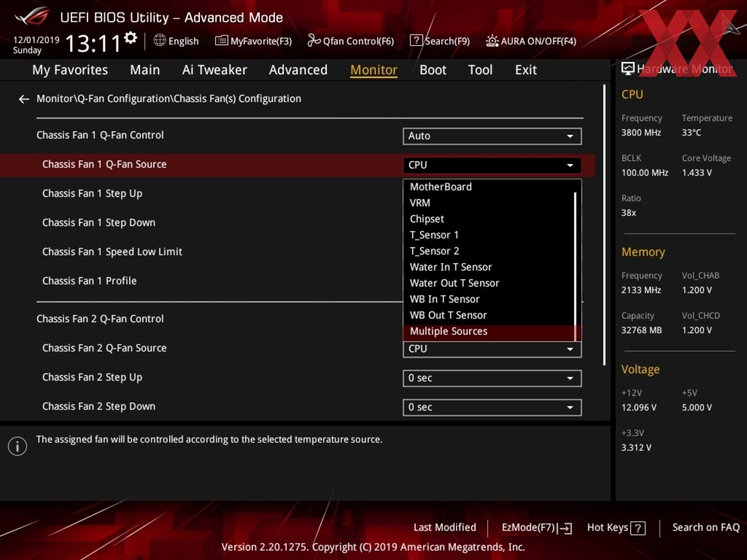
Task: Click the dropdown list scrollbar
Action: click(575, 266)
